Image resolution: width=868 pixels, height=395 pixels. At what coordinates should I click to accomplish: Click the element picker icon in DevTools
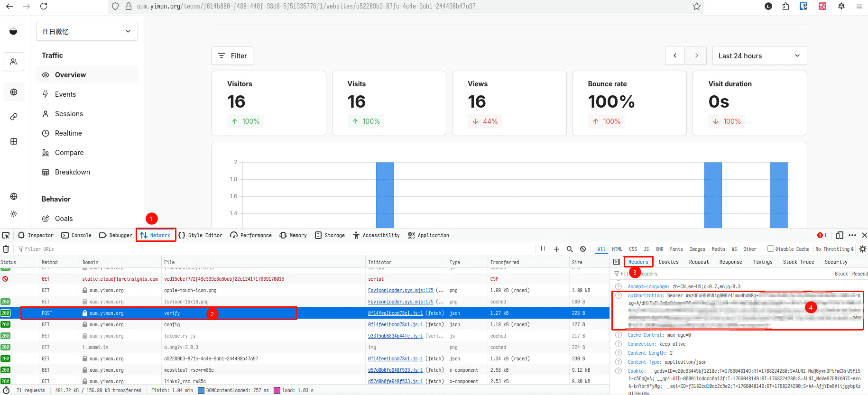coord(6,235)
